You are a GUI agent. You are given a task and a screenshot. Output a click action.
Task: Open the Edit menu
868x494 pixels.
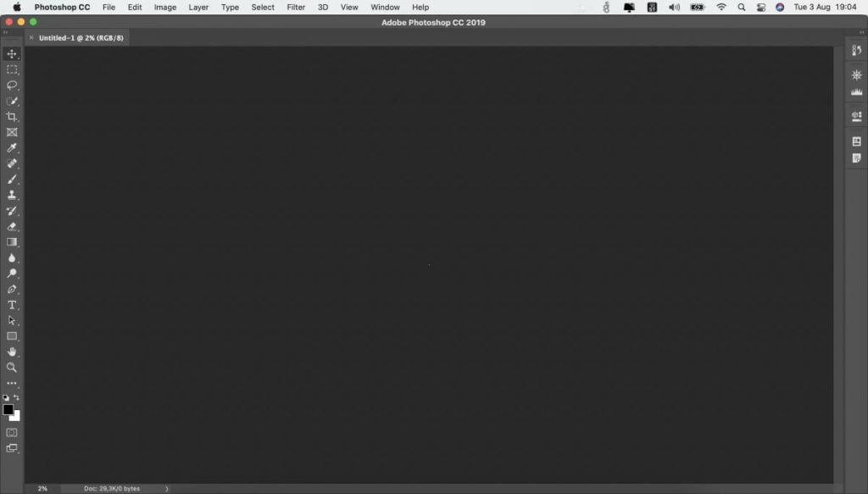135,7
